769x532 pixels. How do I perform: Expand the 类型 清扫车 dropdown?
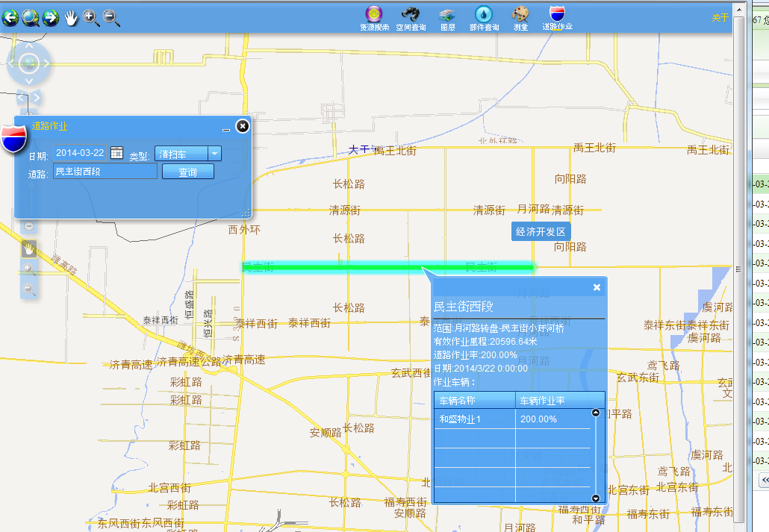pos(214,154)
